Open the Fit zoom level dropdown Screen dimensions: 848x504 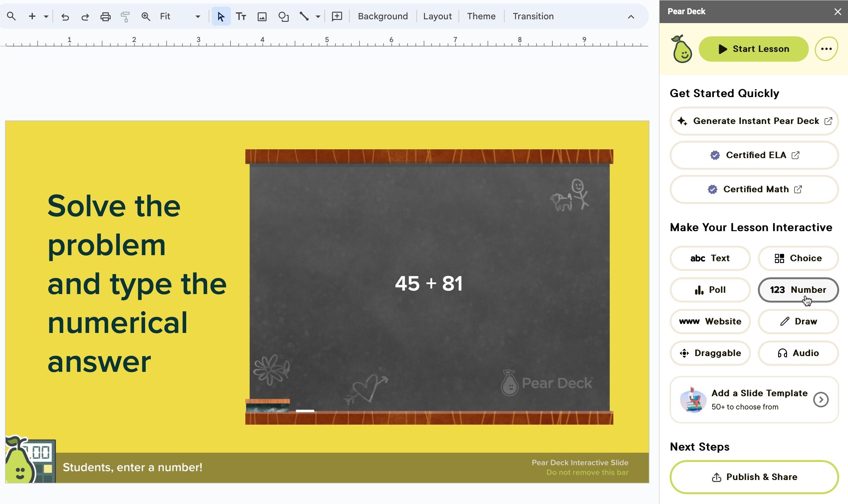tap(180, 16)
